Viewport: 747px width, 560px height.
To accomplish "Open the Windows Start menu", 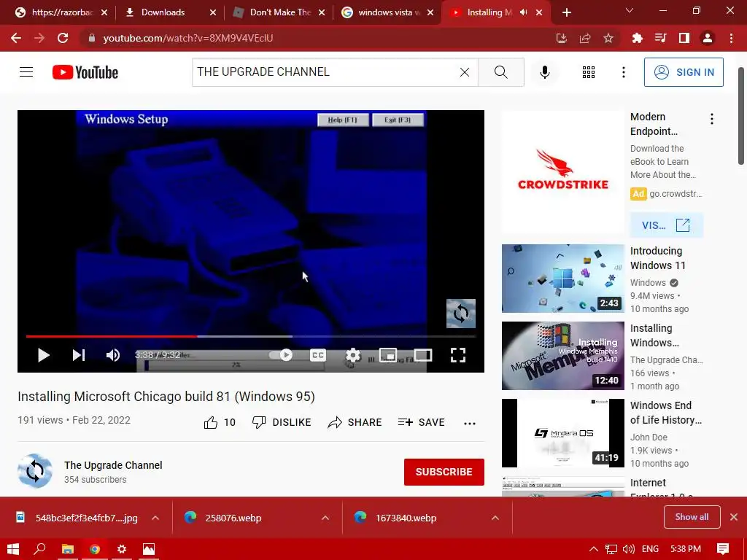I will (x=13, y=549).
